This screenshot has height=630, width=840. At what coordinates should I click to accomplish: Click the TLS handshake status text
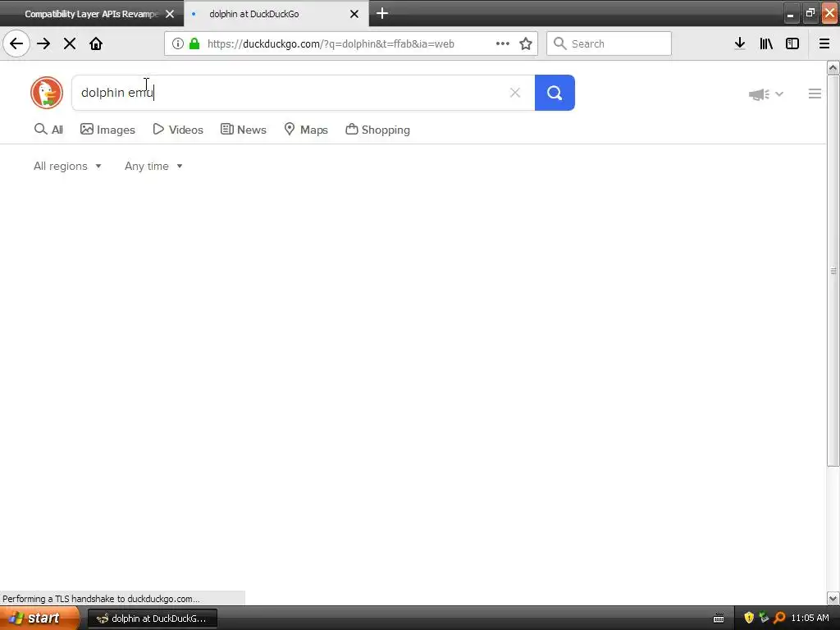[101, 598]
